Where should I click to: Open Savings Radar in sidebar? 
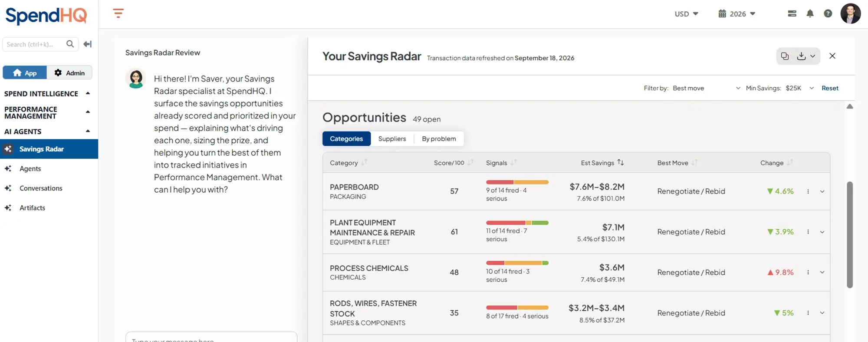point(49,149)
